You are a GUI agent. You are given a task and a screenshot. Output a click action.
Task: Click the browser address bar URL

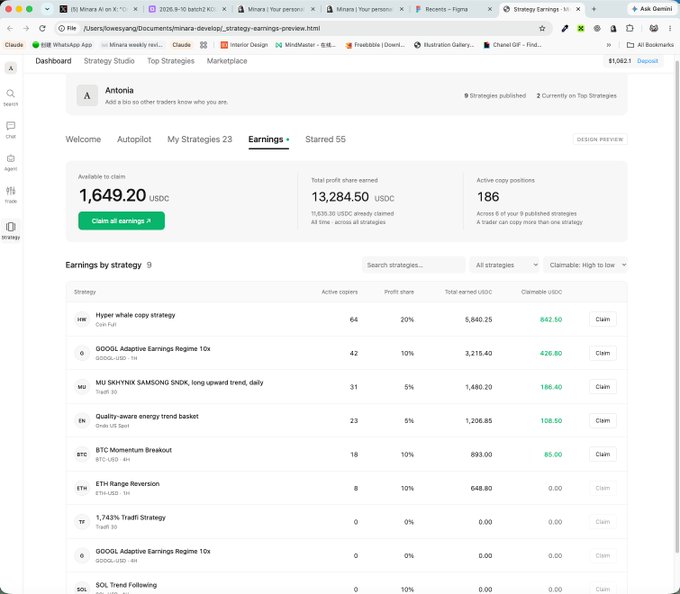pyautogui.click(x=202, y=28)
